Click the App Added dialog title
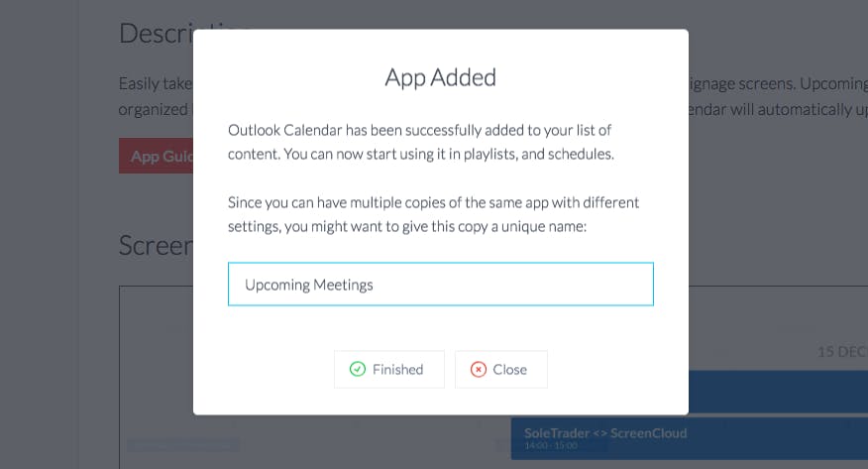 tap(441, 77)
